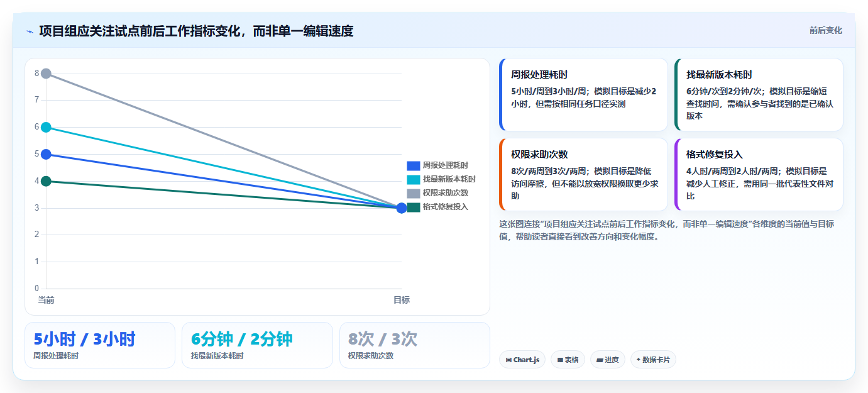Select the description starting 5小时/周到3小时/周
868x393 pixels.
(584, 97)
